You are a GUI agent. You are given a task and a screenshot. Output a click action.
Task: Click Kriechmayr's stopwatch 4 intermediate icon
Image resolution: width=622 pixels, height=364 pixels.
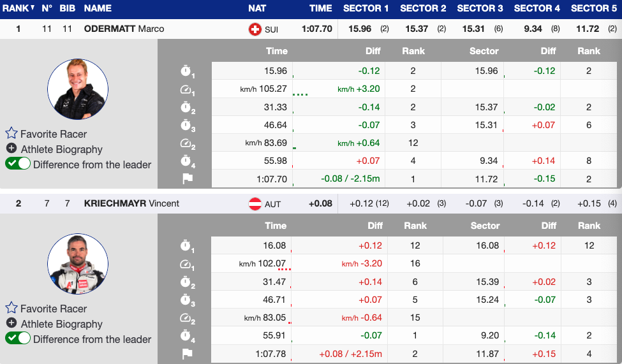(187, 336)
